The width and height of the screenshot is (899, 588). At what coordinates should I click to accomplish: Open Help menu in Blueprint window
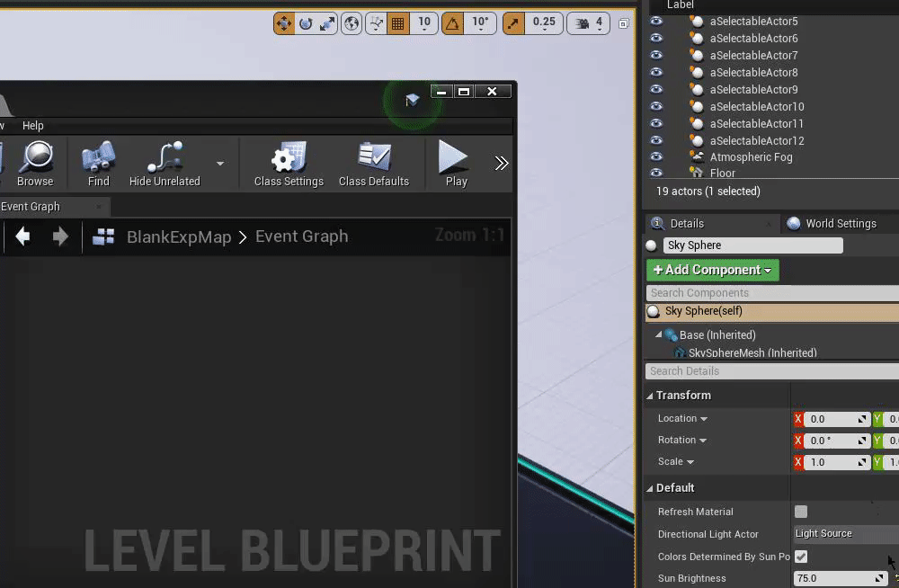(x=32, y=126)
